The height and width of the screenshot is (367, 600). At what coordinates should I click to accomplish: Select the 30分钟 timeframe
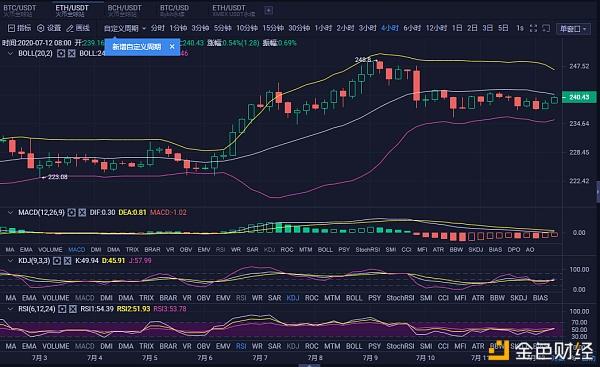point(299,28)
